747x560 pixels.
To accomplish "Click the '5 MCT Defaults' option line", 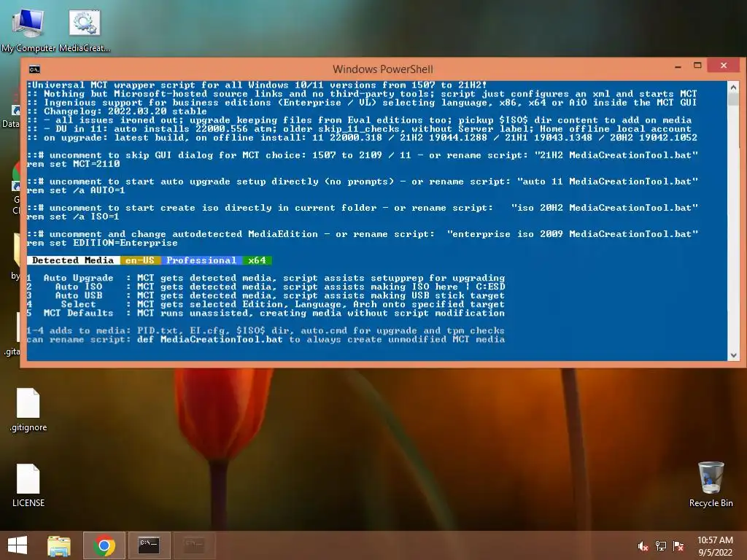I will pyautogui.click(x=266, y=314).
